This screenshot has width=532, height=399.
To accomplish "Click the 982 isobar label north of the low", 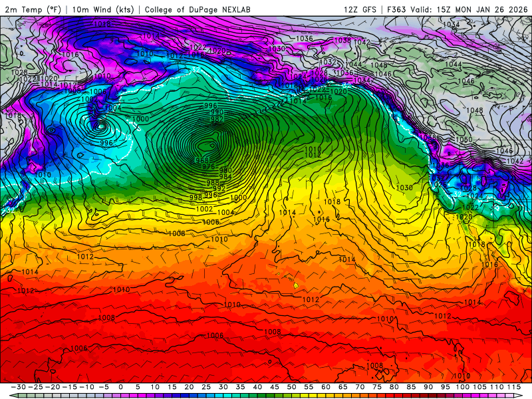I will point(217,119).
